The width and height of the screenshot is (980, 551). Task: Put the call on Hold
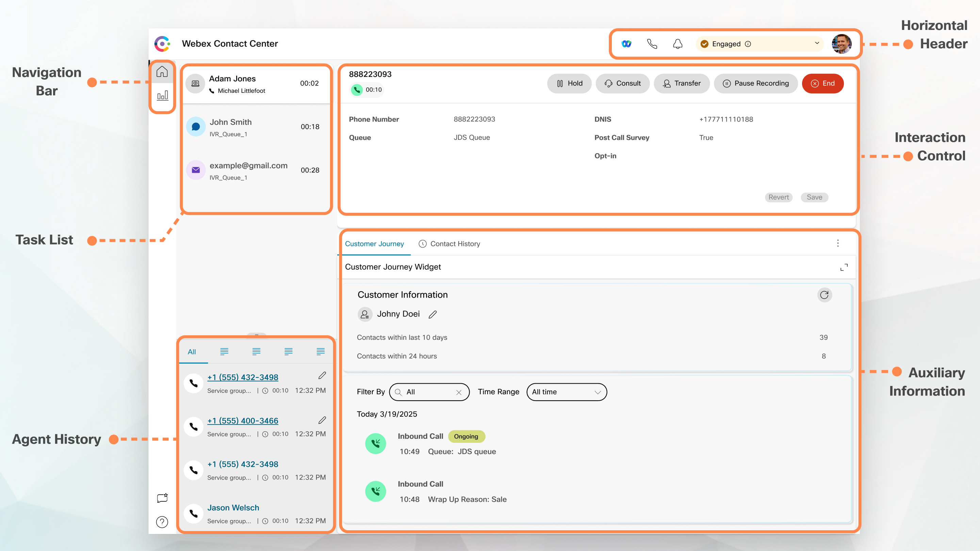point(569,83)
